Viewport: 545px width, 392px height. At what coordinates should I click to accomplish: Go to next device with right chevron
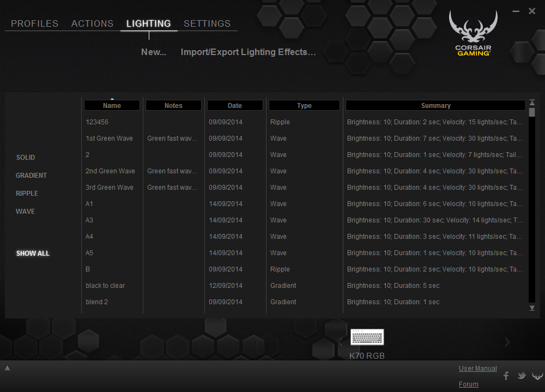pyautogui.click(x=507, y=342)
